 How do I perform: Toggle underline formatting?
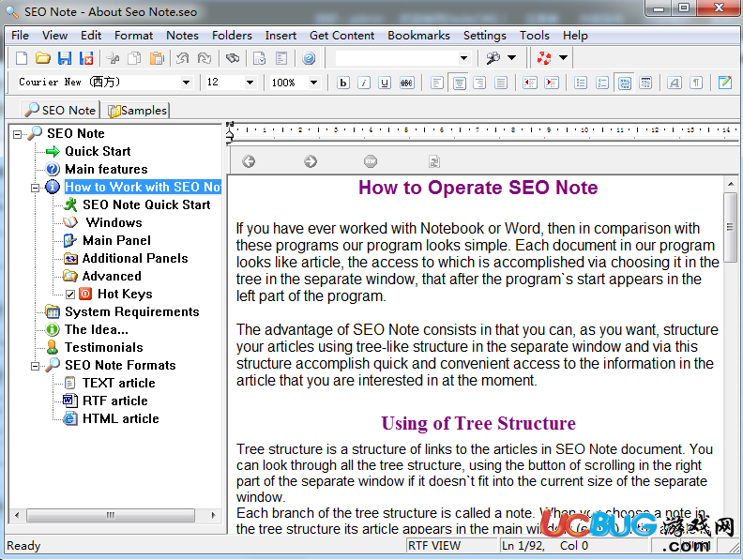pyautogui.click(x=385, y=83)
